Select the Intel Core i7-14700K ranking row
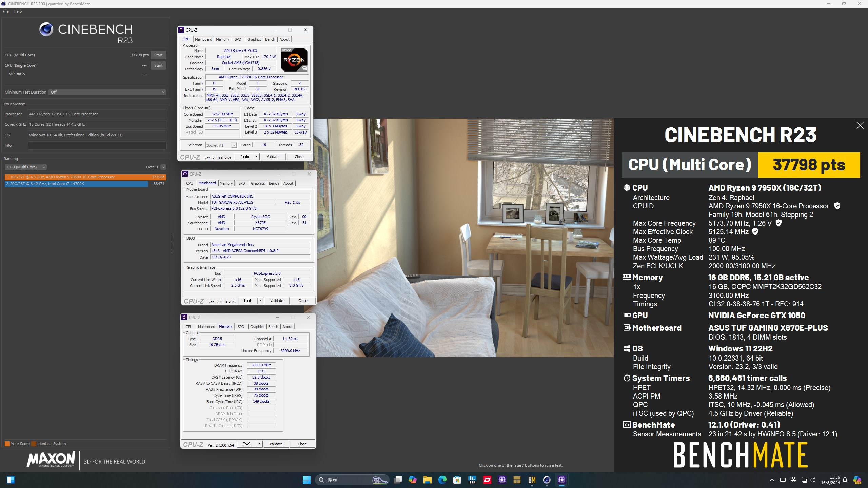 tap(85, 184)
